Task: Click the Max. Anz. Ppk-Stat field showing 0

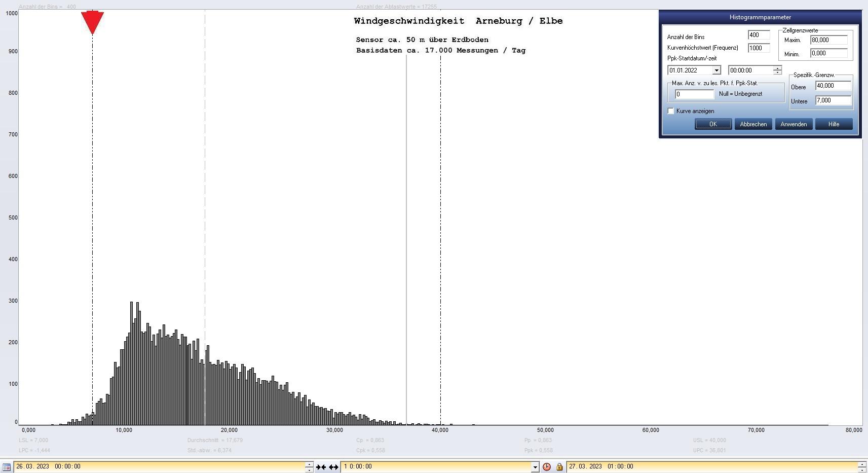Action: tap(694, 94)
